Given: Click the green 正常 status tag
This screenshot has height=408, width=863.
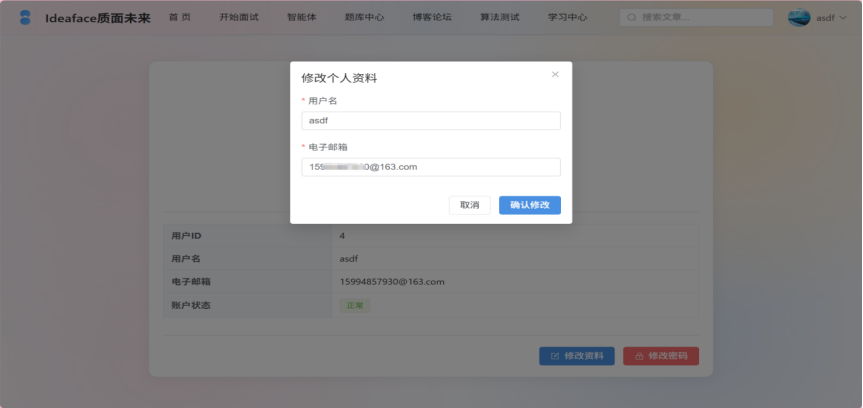Looking at the screenshot, I should point(355,305).
